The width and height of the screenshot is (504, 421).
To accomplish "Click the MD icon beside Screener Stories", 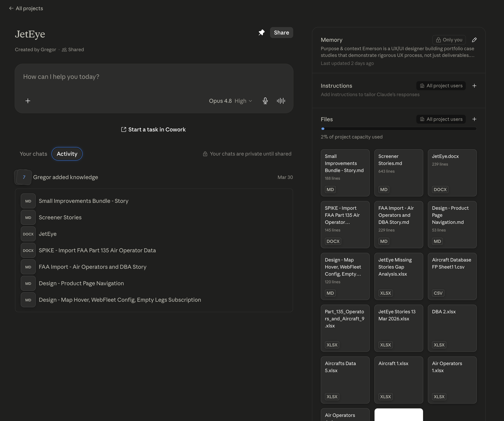I will click(x=28, y=217).
